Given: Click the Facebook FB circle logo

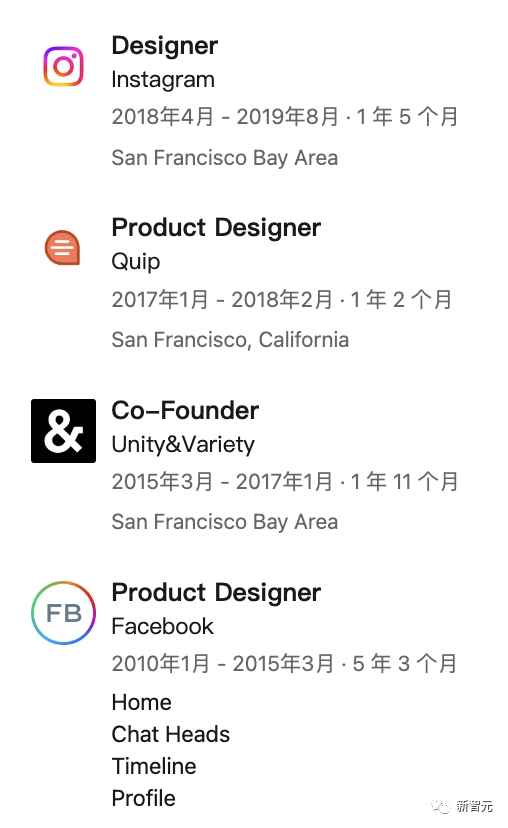Looking at the screenshot, I should [x=63, y=613].
